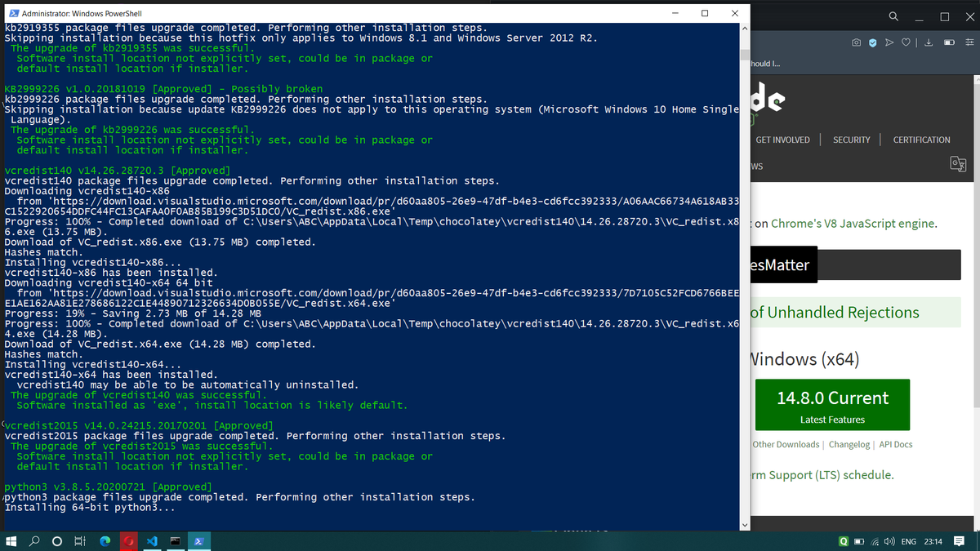This screenshot has width=980, height=551.
Task: Open the Opera send-to-Flow arrow icon
Action: (x=890, y=42)
